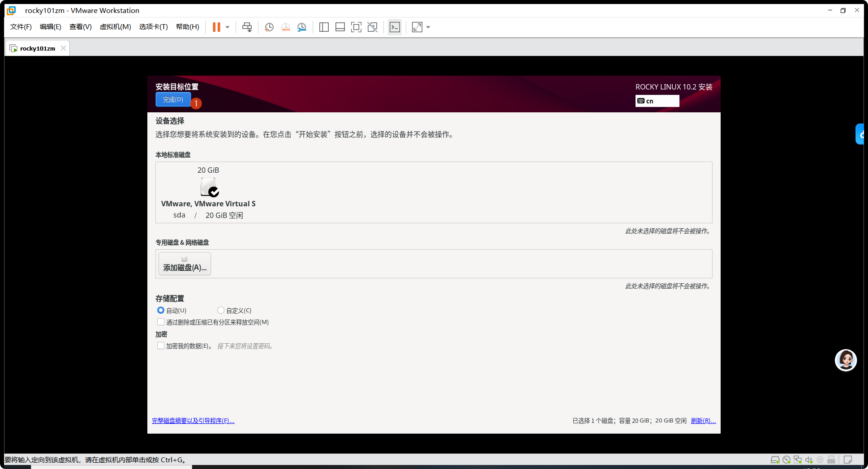Click the CD/DVD drive status icon
868x469 pixels.
click(x=786, y=460)
